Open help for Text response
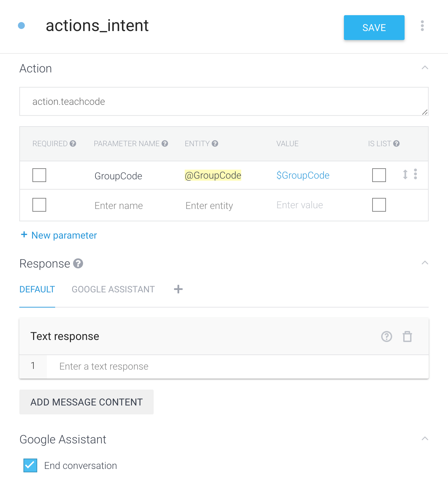This screenshot has height=482, width=448. (x=386, y=337)
